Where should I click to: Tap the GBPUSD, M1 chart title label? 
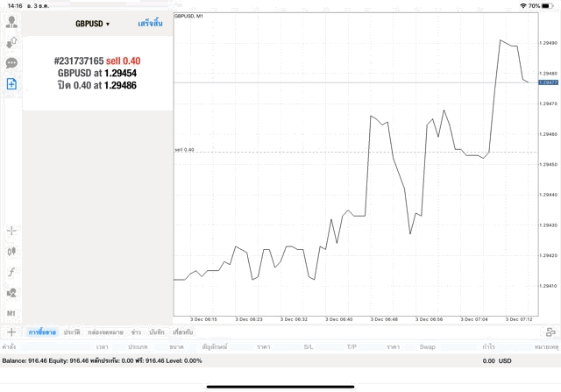click(188, 16)
